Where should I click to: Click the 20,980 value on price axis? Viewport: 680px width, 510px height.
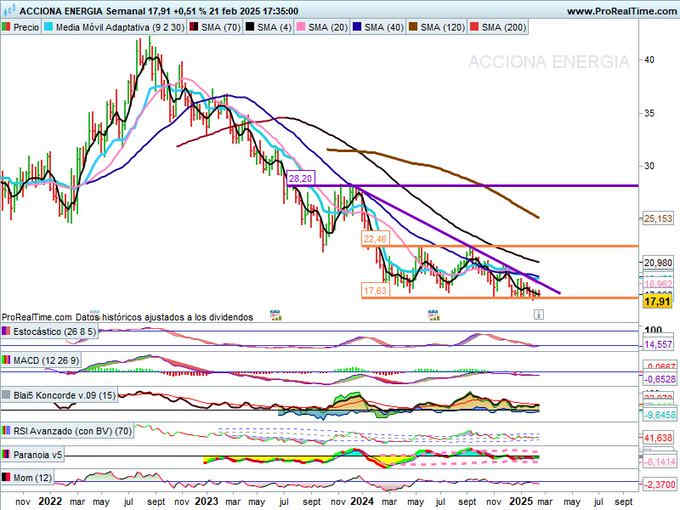coord(658,262)
